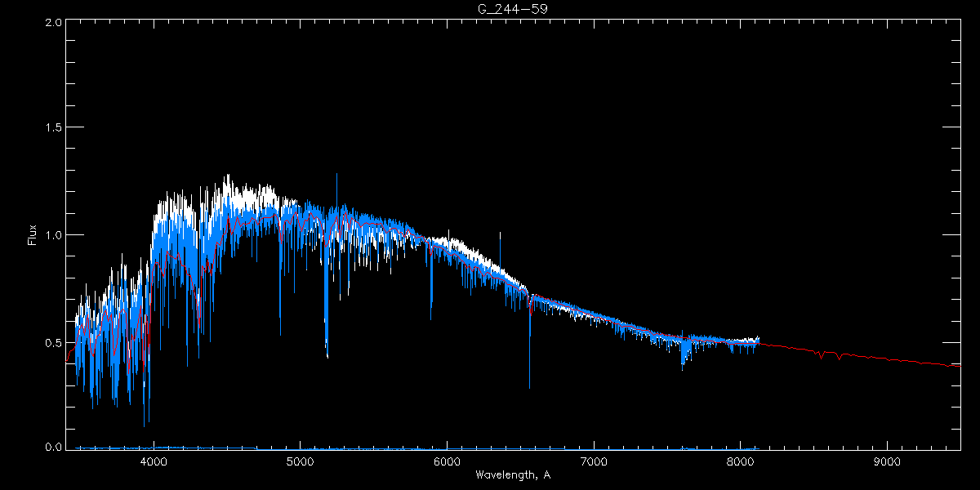Click the 1.5 y-axis tick label
The height and width of the screenshot is (490, 980).
coord(53,128)
